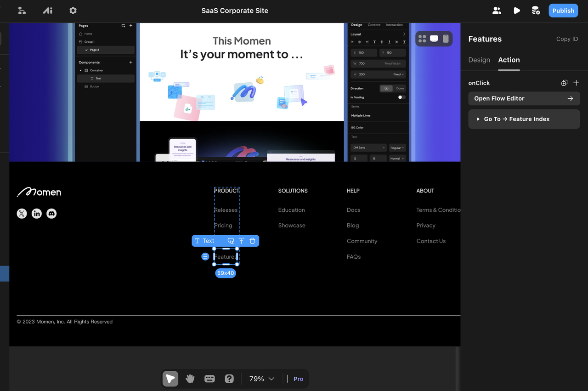Expand the Go To Feature Index action

pyautogui.click(x=478, y=119)
